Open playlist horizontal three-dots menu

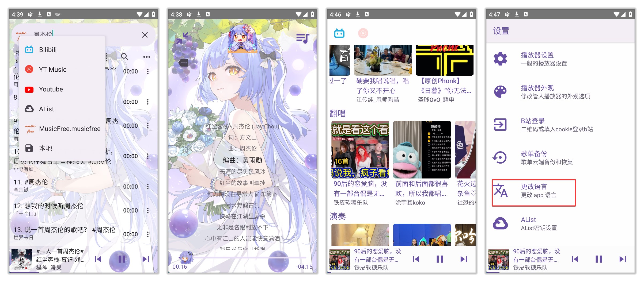click(x=147, y=57)
